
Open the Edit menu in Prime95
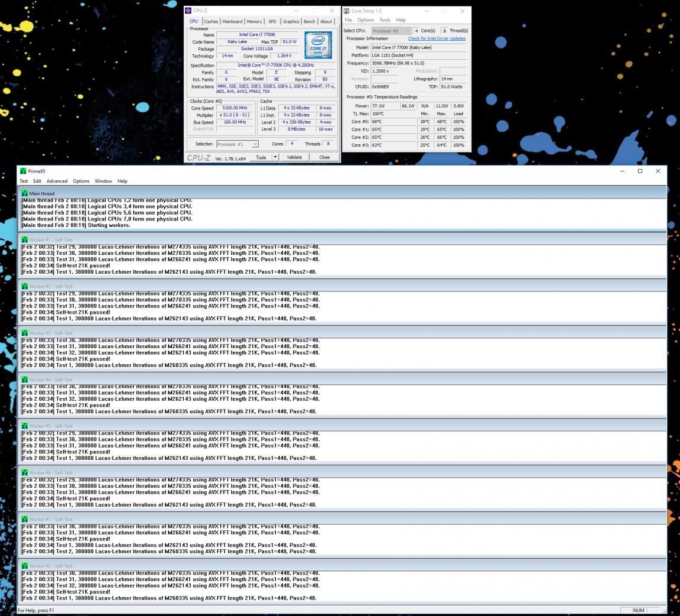[37, 181]
